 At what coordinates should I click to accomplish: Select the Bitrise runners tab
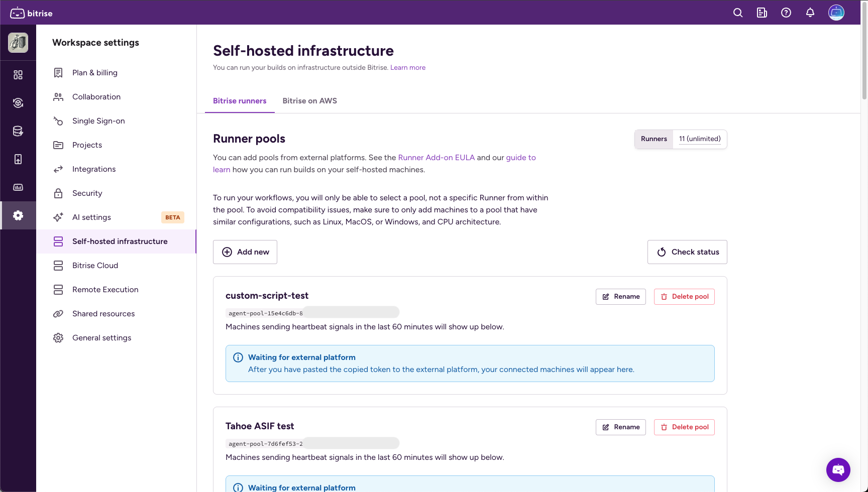tap(240, 101)
